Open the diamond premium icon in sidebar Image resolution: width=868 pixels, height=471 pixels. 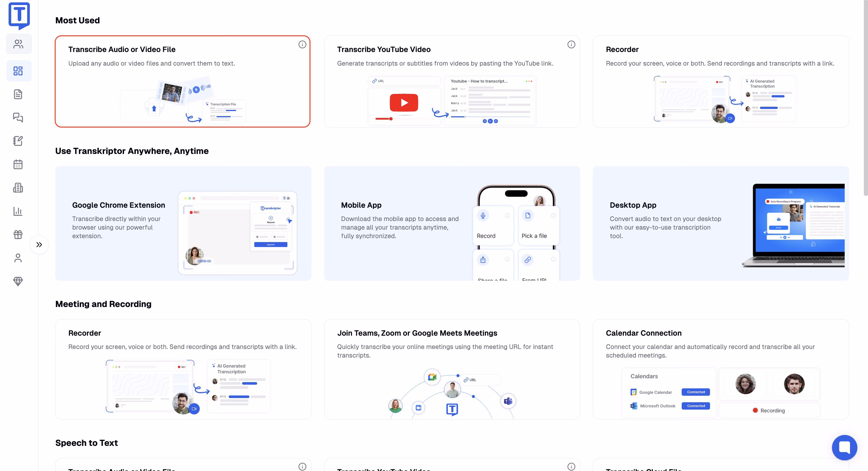coord(18,281)
